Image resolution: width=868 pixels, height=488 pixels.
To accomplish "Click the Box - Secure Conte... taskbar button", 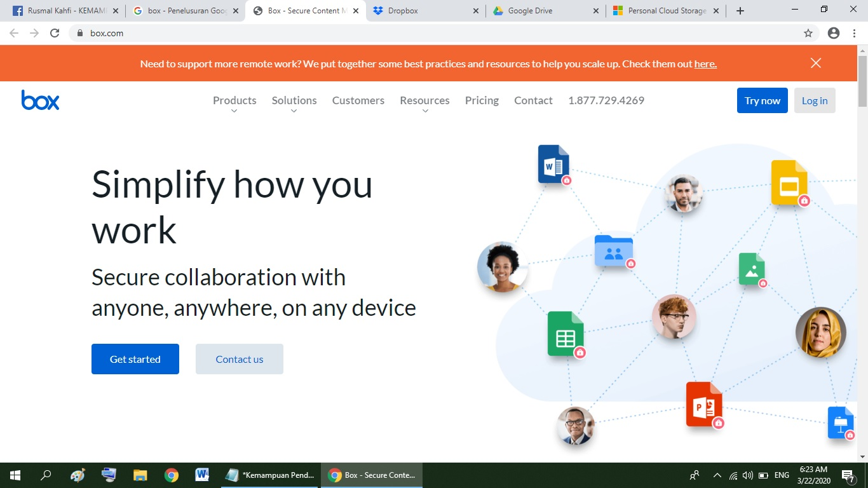I will (372, 475).
